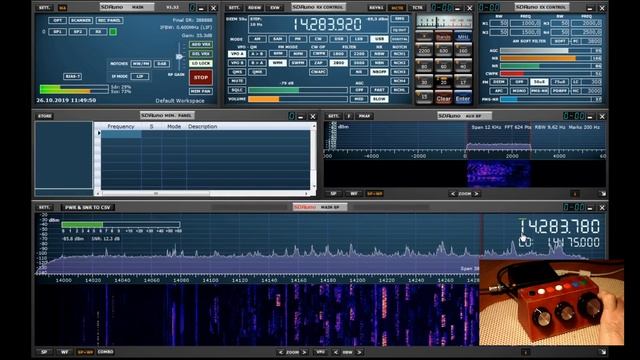The width and height of the screenshot is (640, 360).
Task: Select 2800 Hz filter width
Action: click(338, 62)
